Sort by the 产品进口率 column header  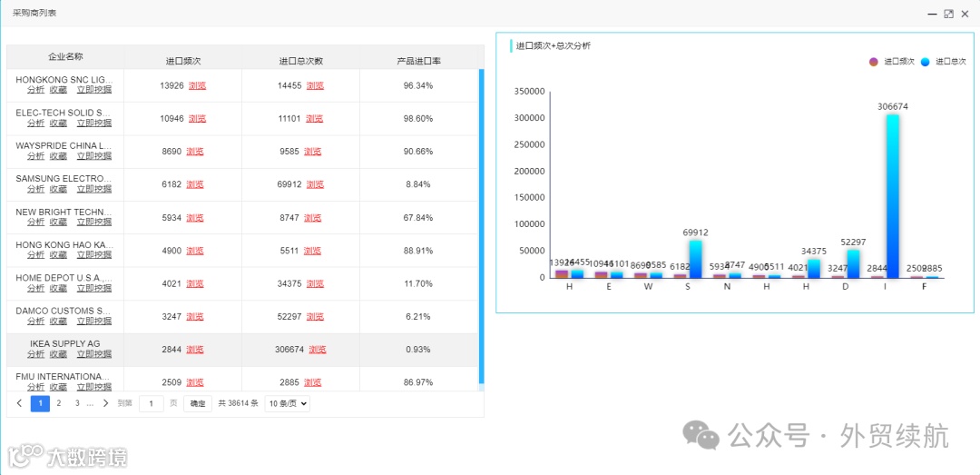click(418, 62)
